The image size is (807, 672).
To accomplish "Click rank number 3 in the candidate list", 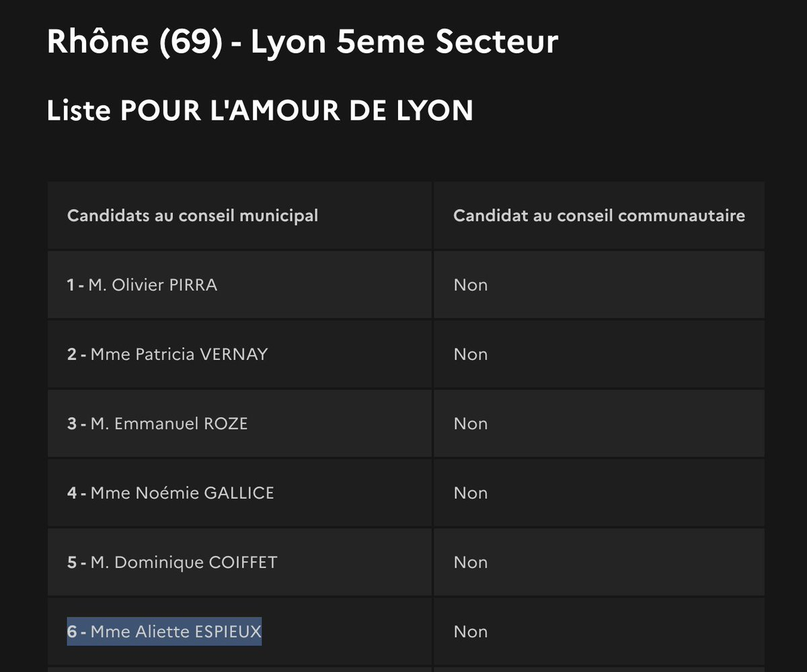I will click(72, 424).
